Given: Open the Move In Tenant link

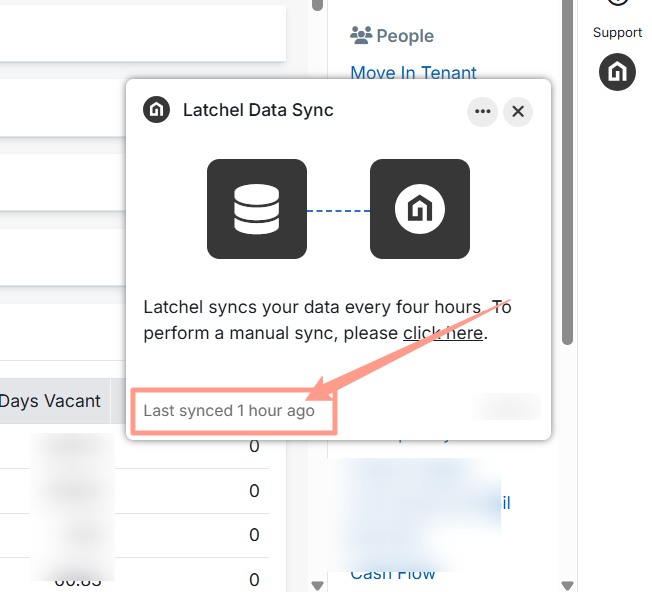Looking at the screenshot, I should tap(413, 73).
